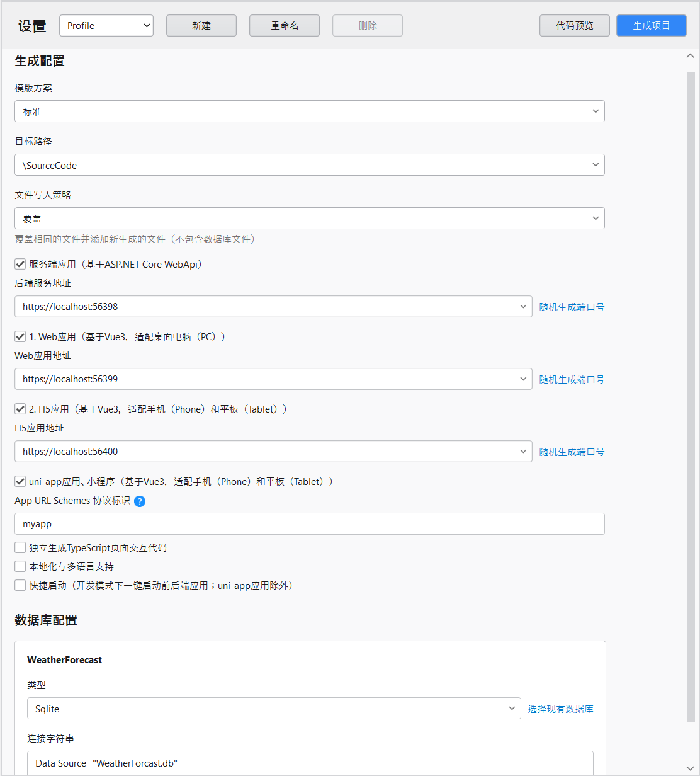
Task: Open the 目标路径 dropdown
Action: (309, 165)
